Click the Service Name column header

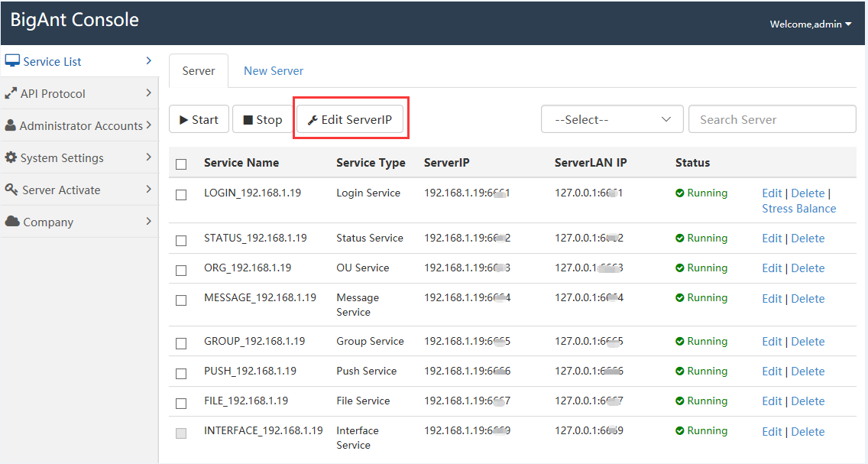(x=241, y=163)
